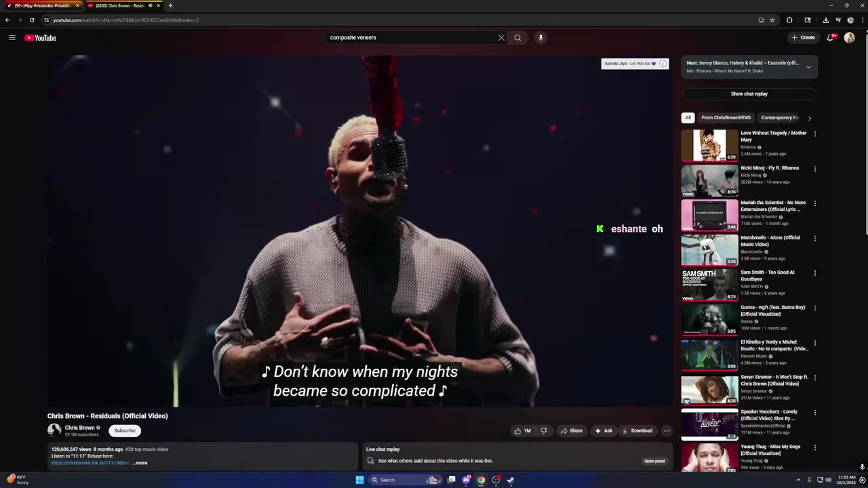Viewport: 868px width, 488px height.
Task: Click the Chris Brown channel name
Action: coord(79,428)
